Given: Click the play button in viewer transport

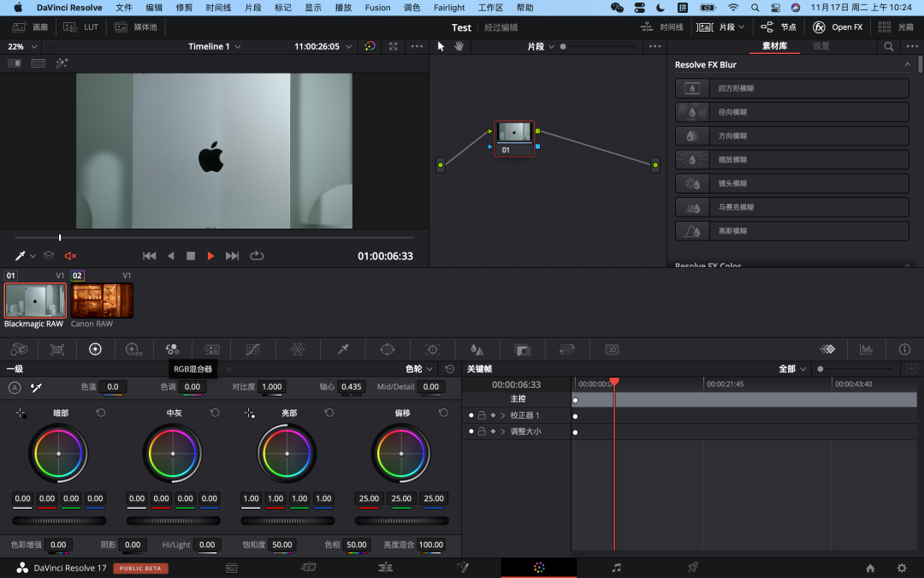Looking at the screenshot, I should point(210,256).
